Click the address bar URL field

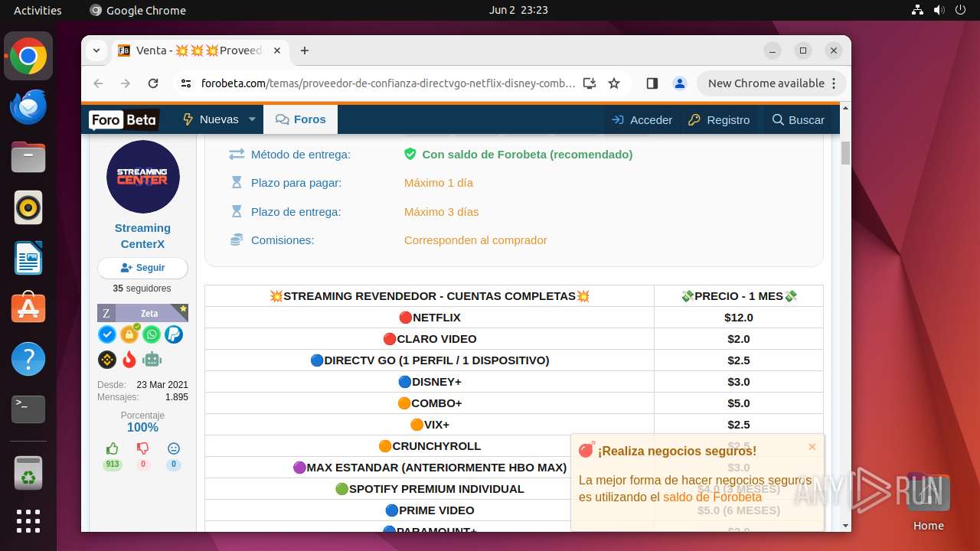coord(388,83)
